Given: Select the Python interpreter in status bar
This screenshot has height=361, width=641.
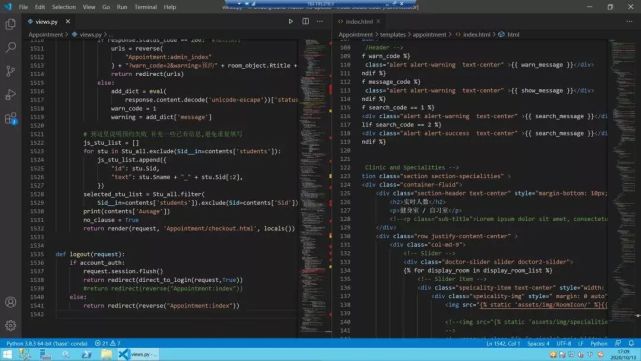Looking at the screenshot, I should coord(47,343).
